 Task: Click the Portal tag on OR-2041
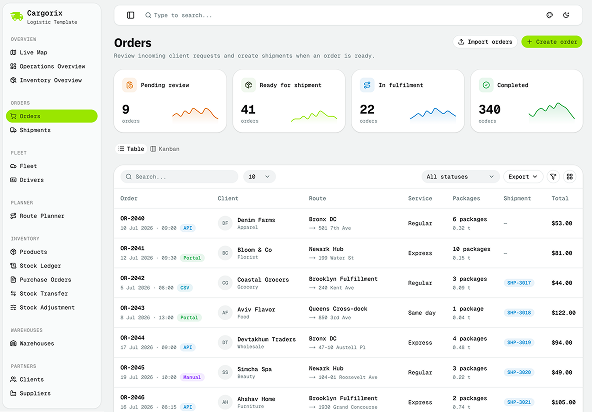[192, 258]
